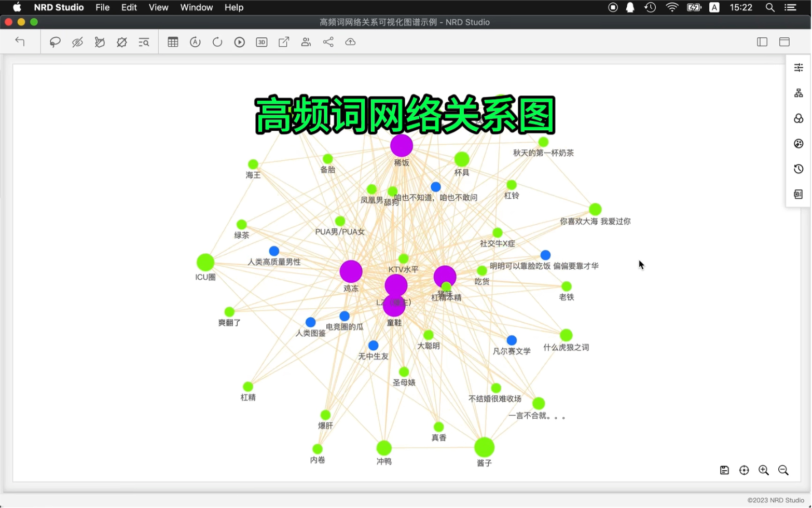Click the center target fit icon

[745, 471]
